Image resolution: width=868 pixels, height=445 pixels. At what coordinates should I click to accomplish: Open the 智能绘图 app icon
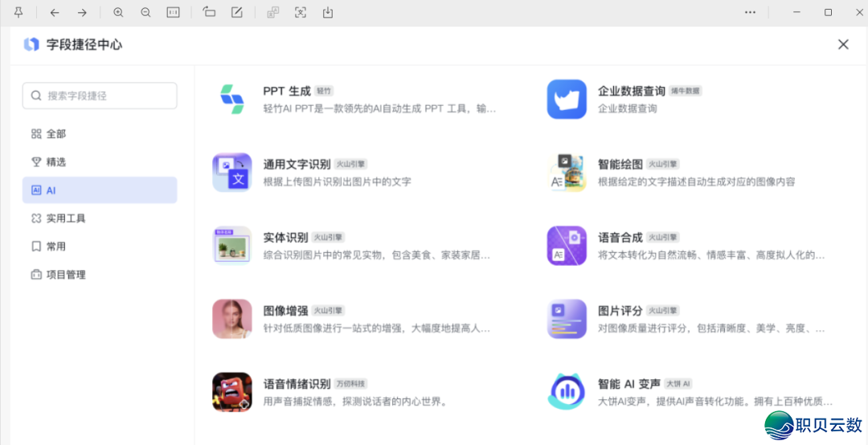[567, 172]
